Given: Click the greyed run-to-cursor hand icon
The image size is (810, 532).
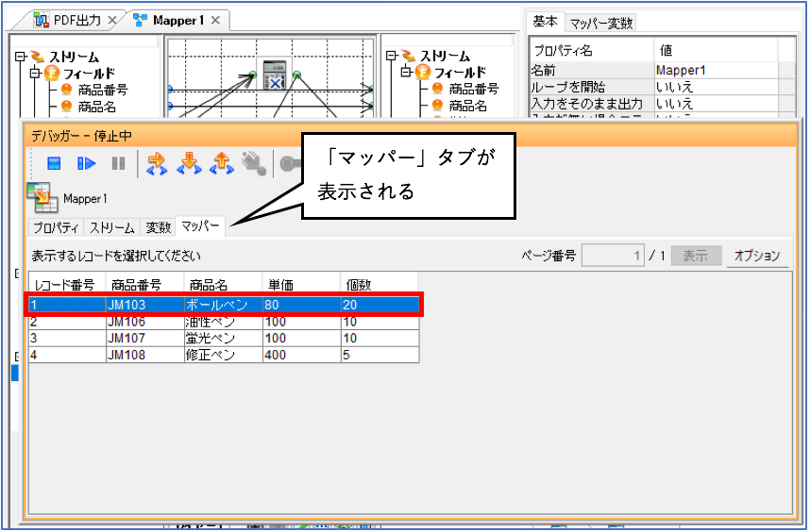Looking at the screenshot, I should point(254,163).
